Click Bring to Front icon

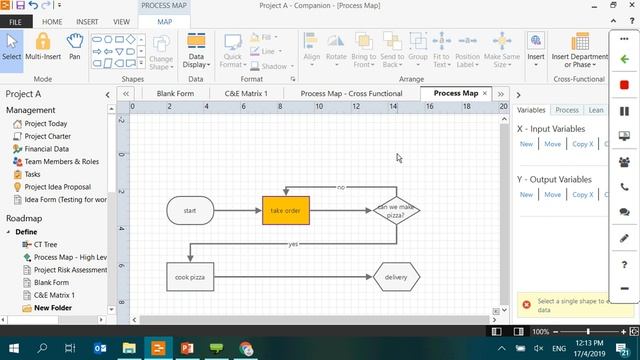[x=363, y=51]
